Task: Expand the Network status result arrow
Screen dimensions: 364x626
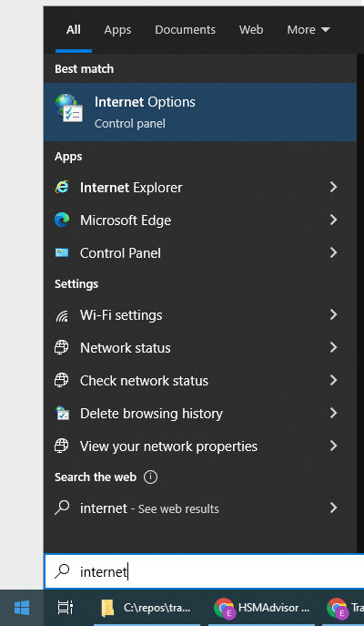Action: 334,348
